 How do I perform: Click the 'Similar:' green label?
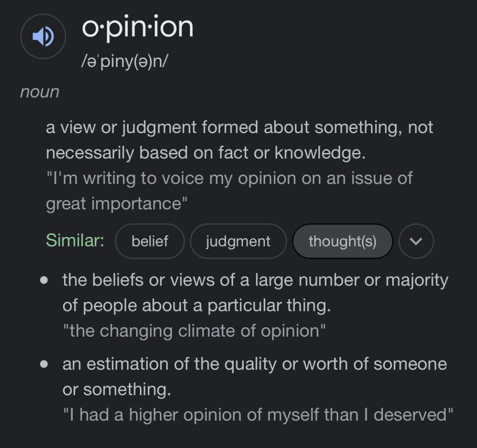pyautogui.click(x=75, y=240)
